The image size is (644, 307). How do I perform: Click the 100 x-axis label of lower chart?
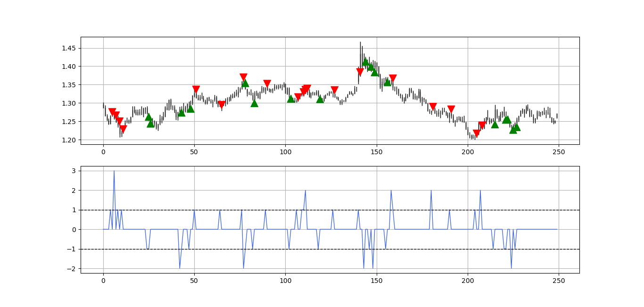click(285, 281)
